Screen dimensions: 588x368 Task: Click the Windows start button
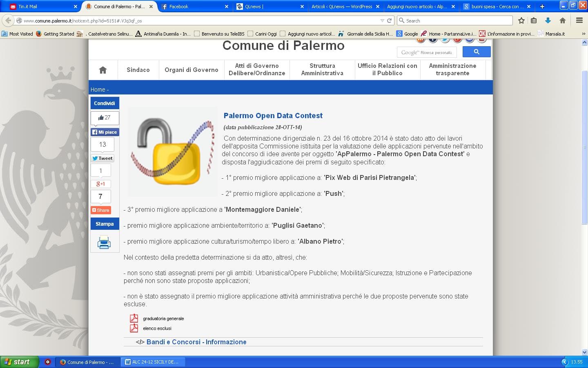pos(20,362)
